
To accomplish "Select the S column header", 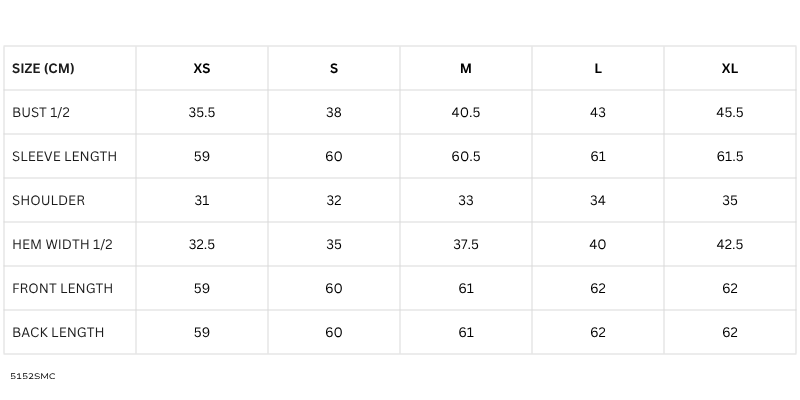I will [334, 69].
